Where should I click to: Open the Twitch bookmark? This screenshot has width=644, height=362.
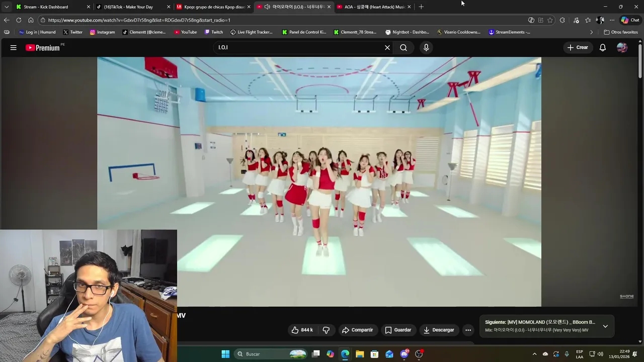tap(214, 32)
